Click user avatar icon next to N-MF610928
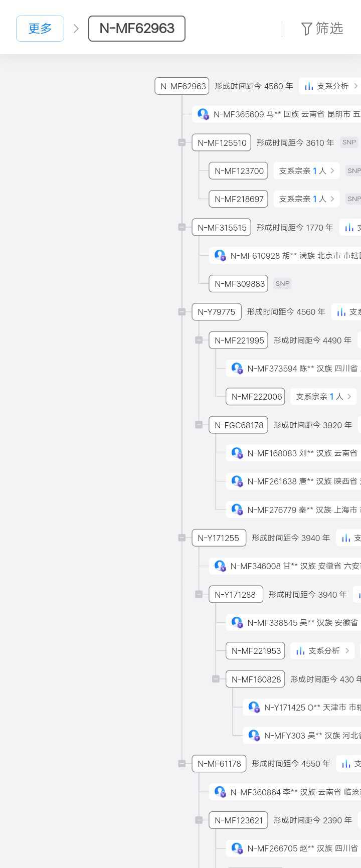The height and width of the screenshot is (868, 361). (x=220, y=256)
